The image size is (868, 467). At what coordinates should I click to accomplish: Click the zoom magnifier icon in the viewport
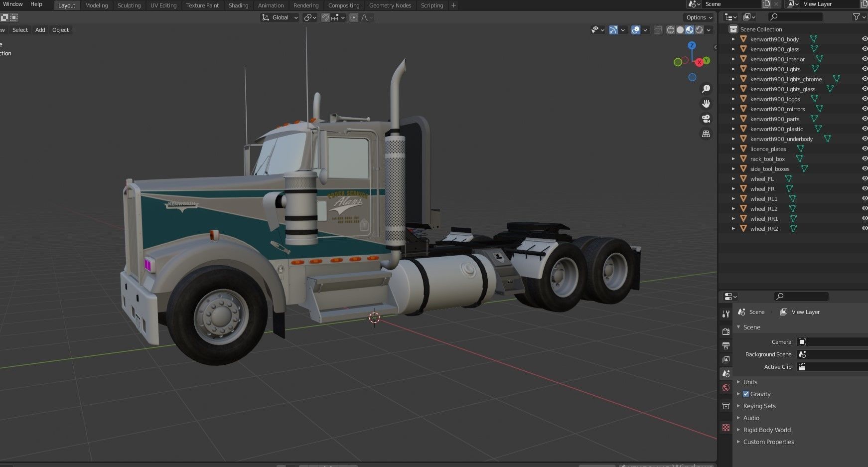pos(706,89)
